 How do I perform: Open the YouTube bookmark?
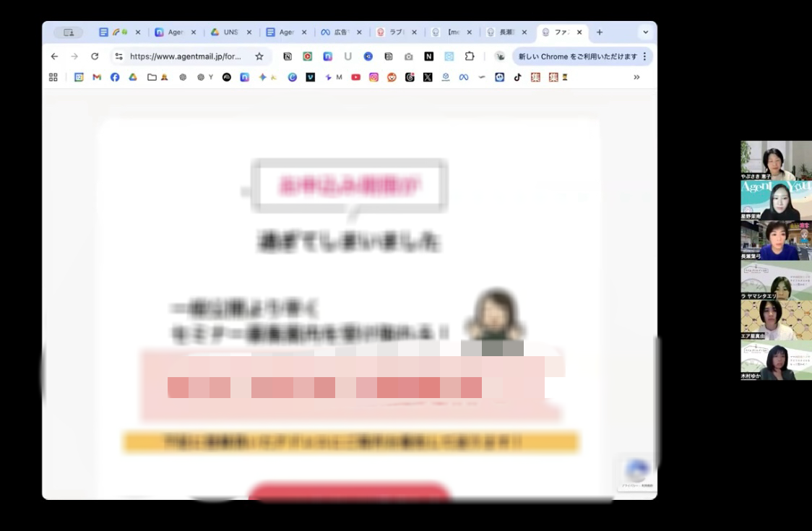pos(355,77)
